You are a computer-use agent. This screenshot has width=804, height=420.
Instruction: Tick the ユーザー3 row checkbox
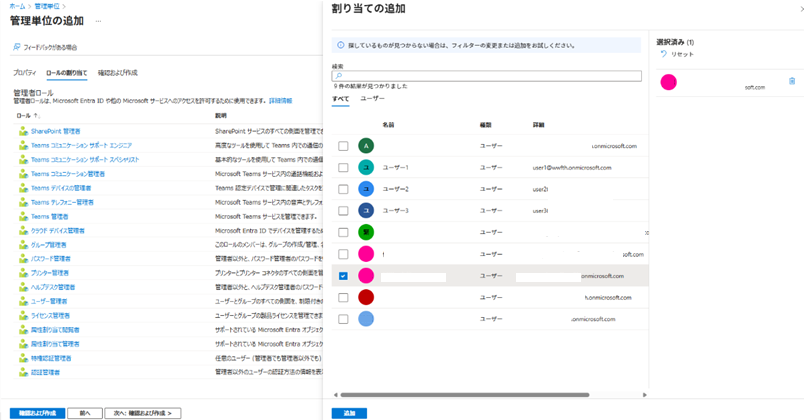tap(343, 211)
